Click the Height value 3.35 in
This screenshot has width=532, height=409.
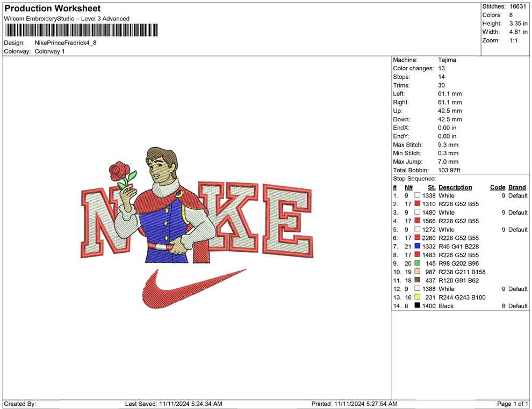[519, 24]
